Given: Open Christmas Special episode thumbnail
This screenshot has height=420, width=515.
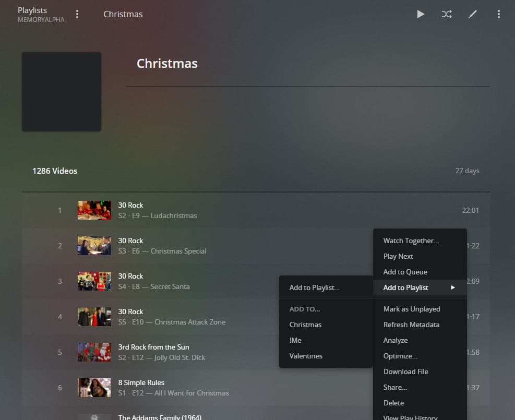Looking at the screenshot, I should 94,246.
